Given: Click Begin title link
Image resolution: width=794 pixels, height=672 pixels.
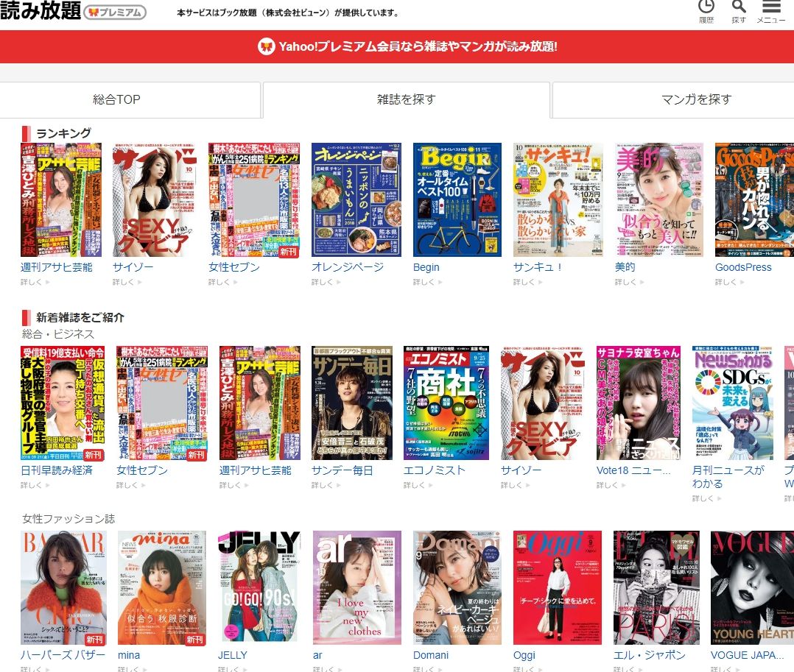Looking at the screenshot, I should 426,267.
